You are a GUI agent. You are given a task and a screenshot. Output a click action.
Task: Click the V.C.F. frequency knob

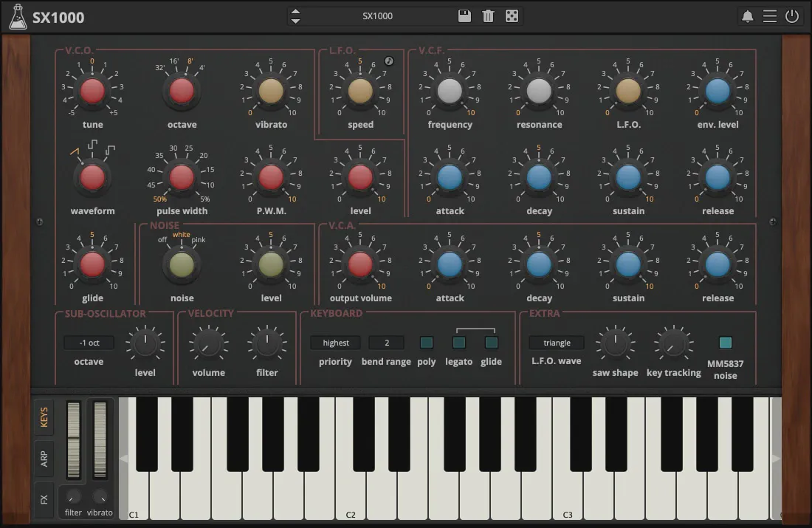(x=450, y=91)
